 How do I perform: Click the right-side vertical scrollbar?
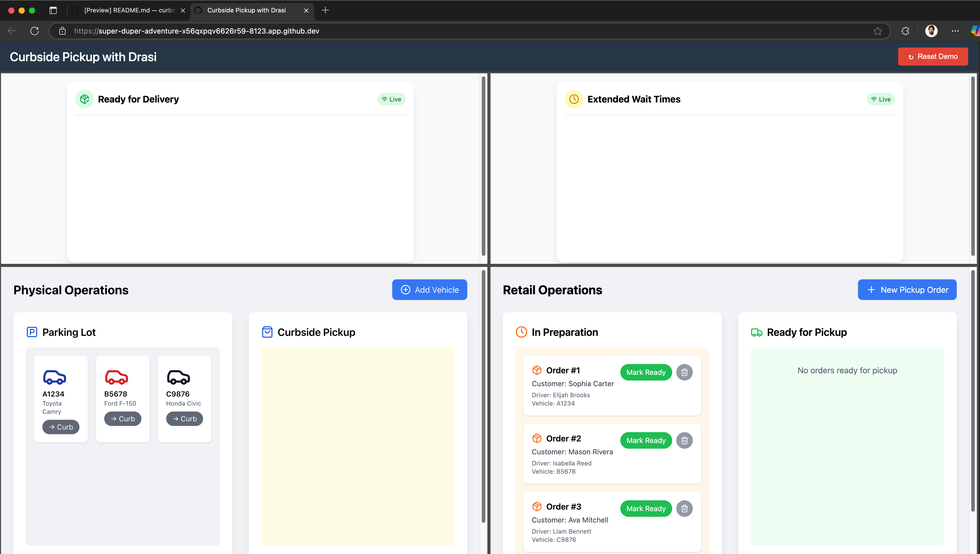[x=974, y=168]
